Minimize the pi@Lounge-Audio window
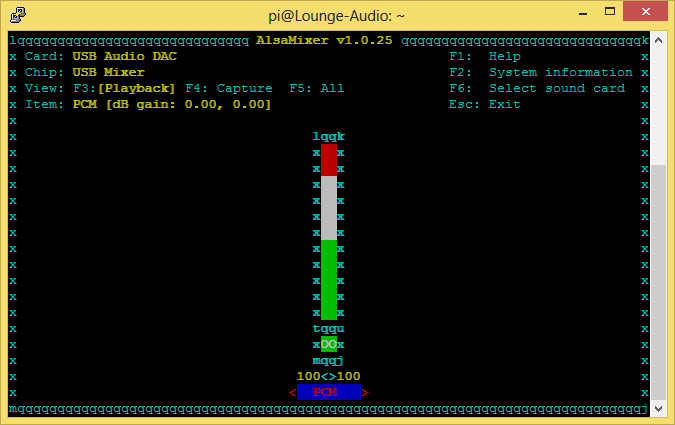675x425 pixels. click(x=583, y=12)
